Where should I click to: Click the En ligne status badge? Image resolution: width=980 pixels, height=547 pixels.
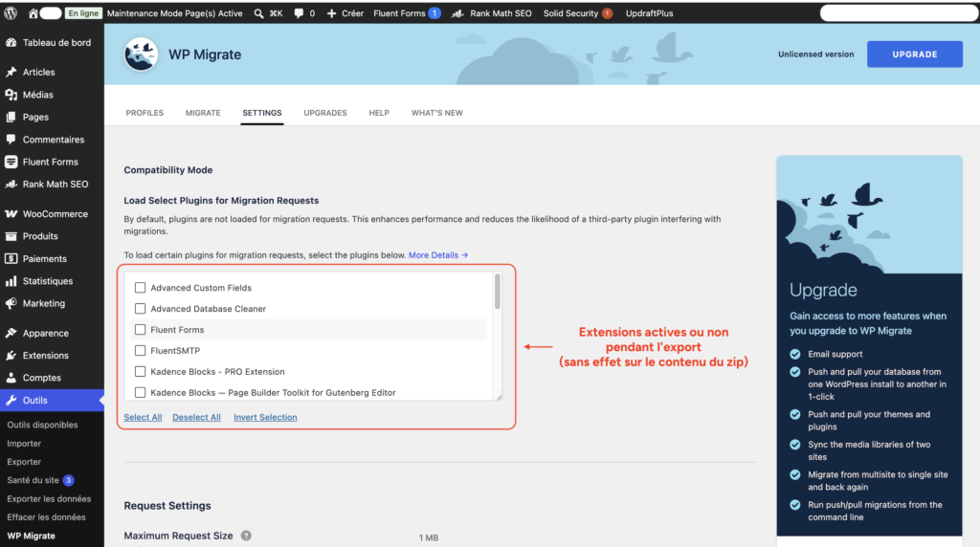pos(83,13)
